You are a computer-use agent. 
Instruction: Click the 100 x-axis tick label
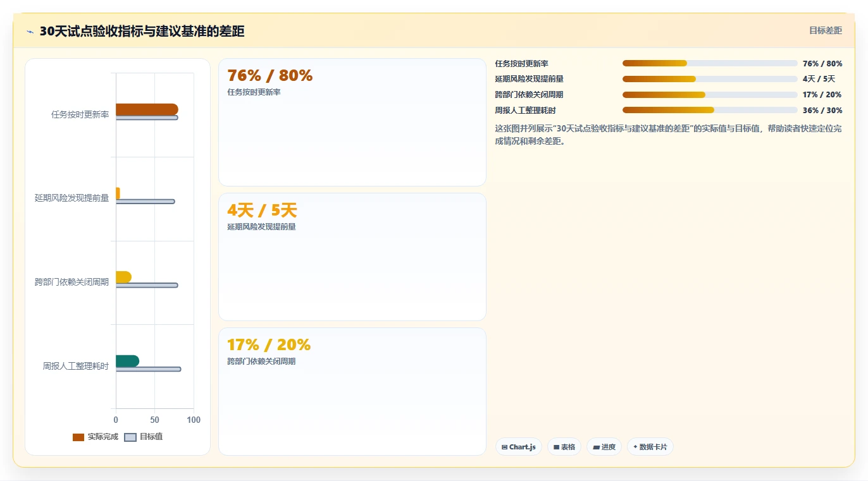tap(194, 420)
